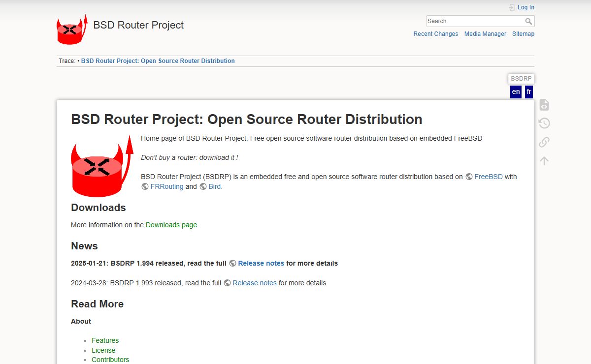Switch language to en
Image resolution: width=591 pixels, height=364 pixels.
[x=516, y=92]
